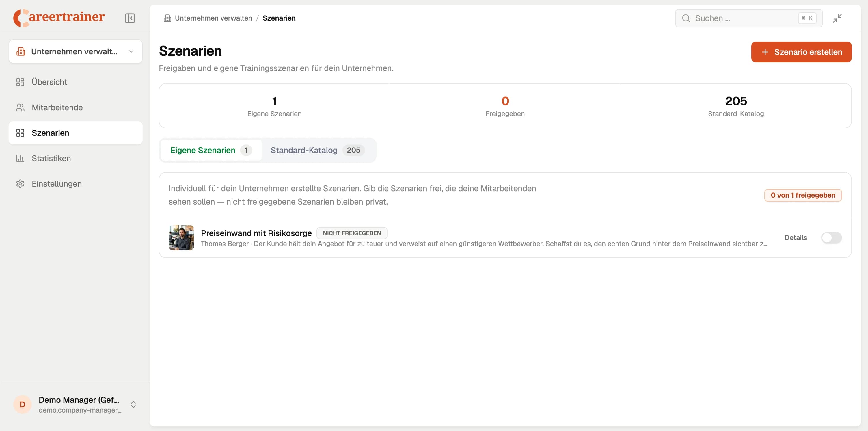The image size is (868, 431).
Task: Click the Thomas Berger scenario description
Action: 484,244
